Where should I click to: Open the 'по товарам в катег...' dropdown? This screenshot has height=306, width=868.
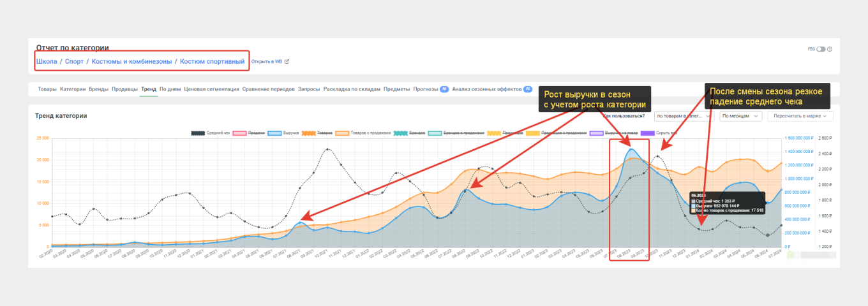coord(682,116)
